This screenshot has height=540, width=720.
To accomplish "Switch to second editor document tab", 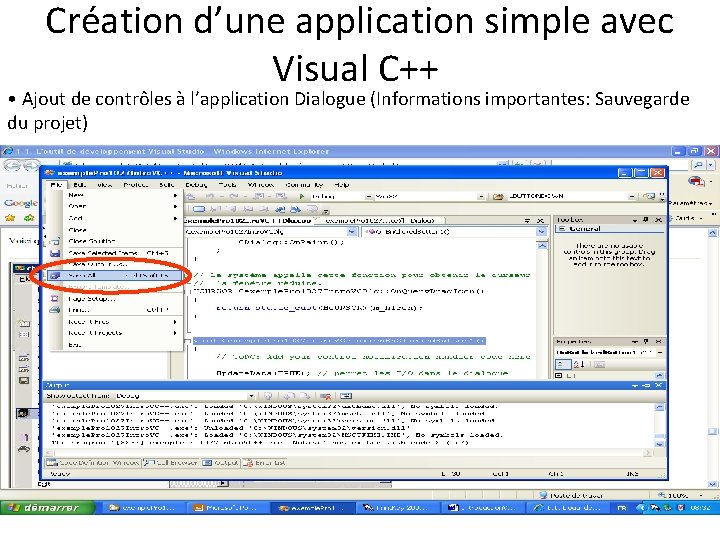I will [x=379, y=221].
